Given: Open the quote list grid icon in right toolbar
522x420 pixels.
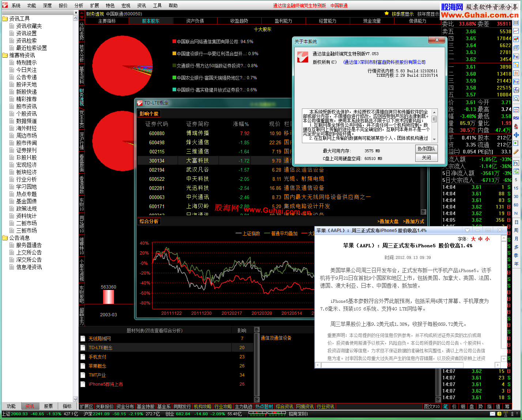Looking at the screenshot, I should [516, 23].
